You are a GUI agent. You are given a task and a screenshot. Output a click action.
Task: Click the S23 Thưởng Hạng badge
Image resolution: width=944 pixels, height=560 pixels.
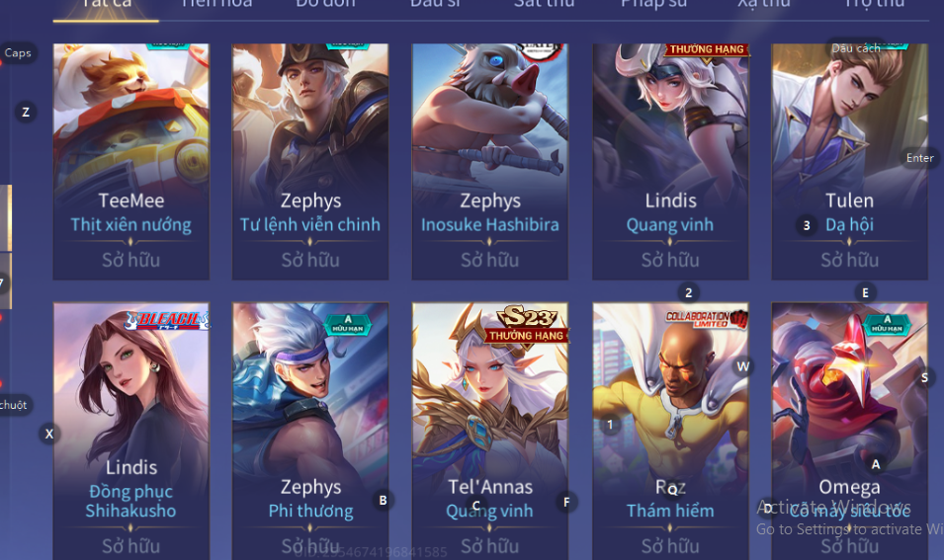pyautogui.click(x=526, y=324)
